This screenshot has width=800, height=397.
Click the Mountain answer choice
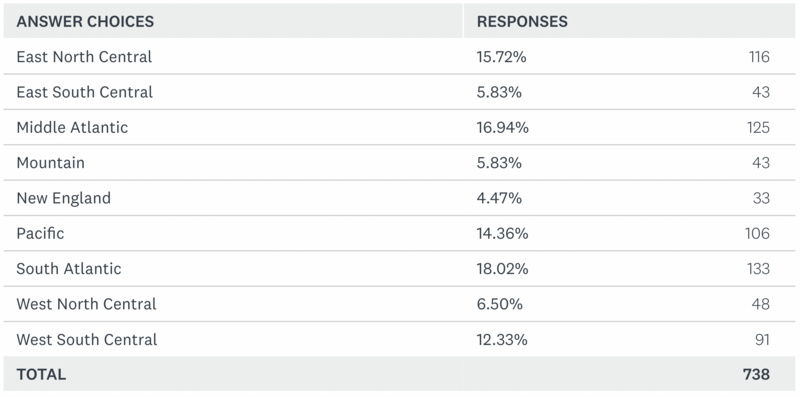[x=51, y=163]
